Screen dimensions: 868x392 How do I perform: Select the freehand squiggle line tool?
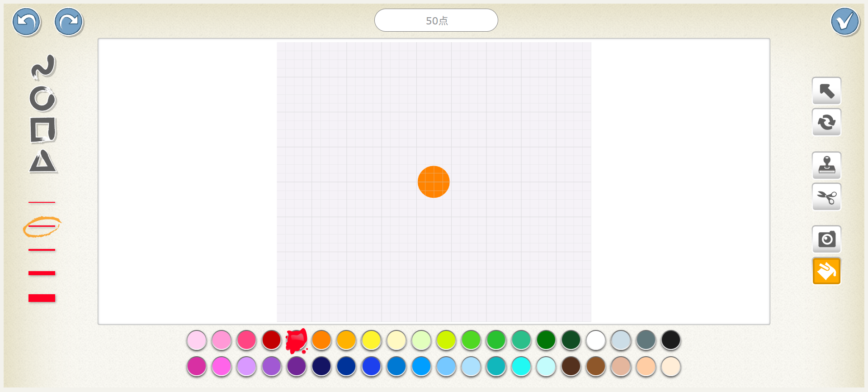click(43, 67)
